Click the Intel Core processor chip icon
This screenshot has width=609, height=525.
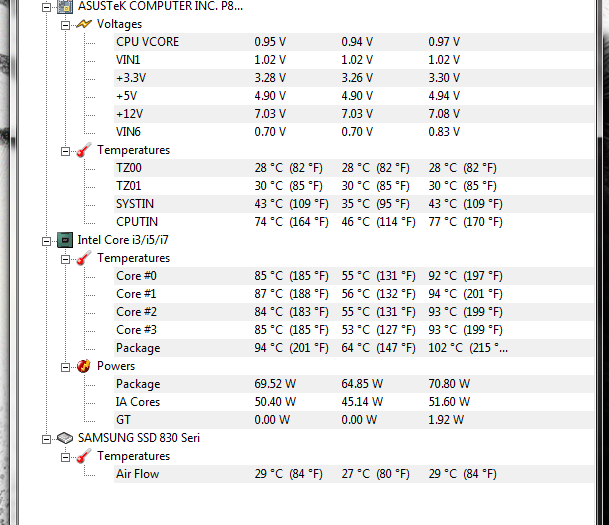65,240
